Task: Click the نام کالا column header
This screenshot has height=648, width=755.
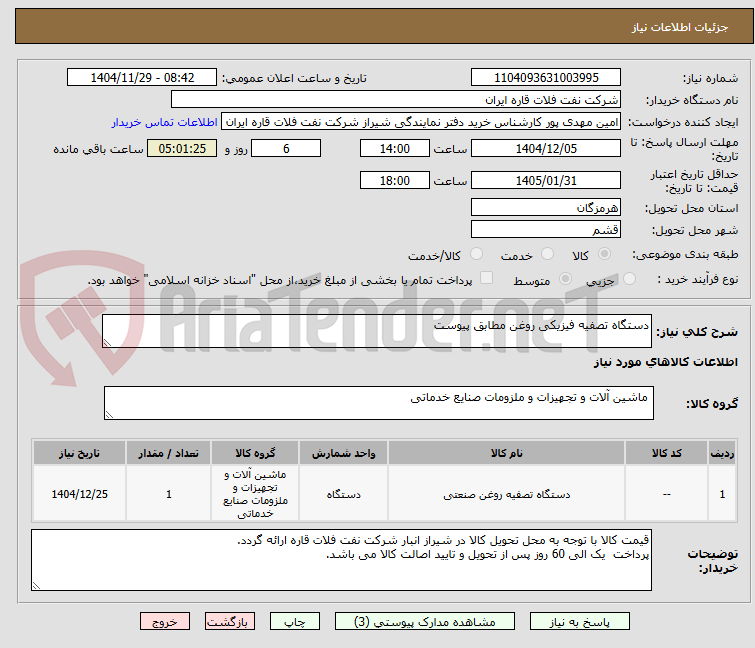Action: tap(506, 453)
